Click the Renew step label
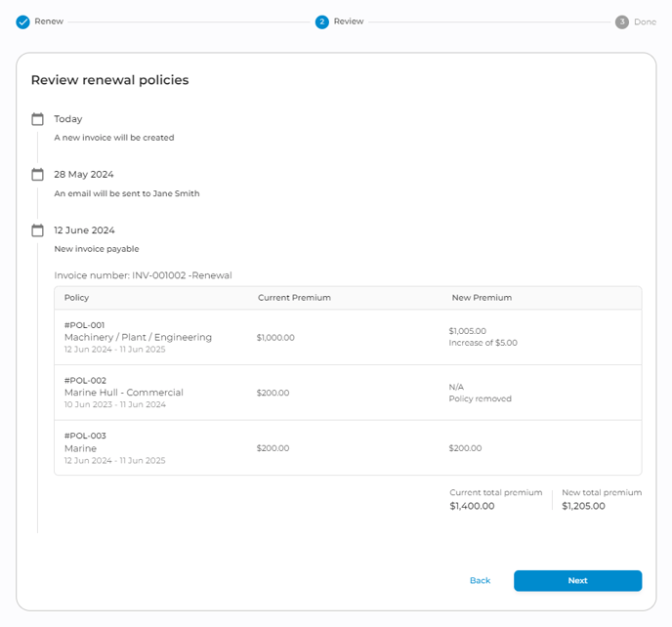 49,21
